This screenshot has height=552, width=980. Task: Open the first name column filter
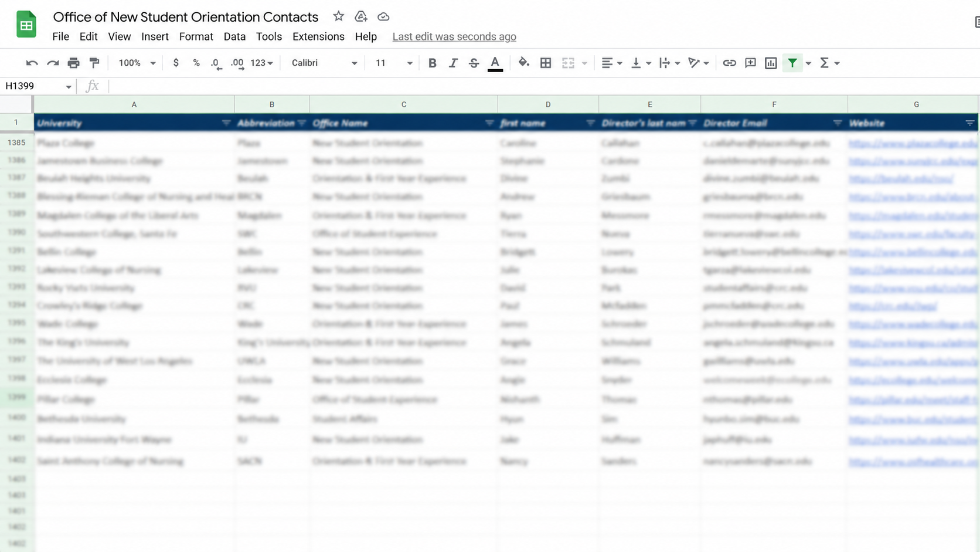tap(590, 123)
